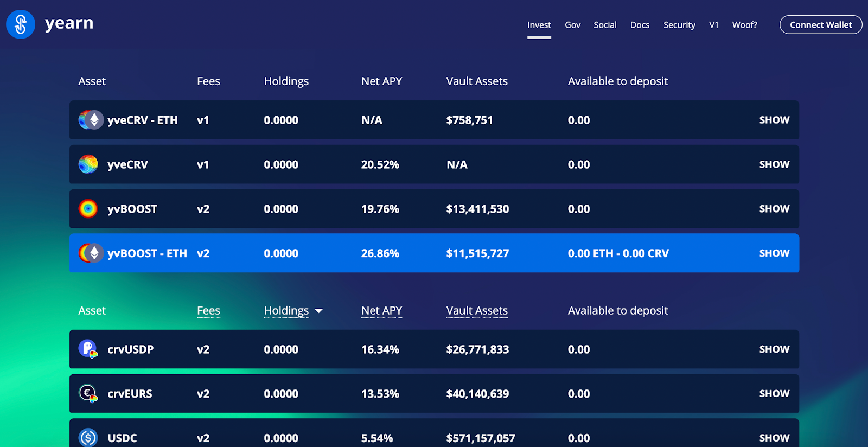The height and width of the screenshot is (447, 868).
Task: Click the 16.34% Net APY value
Action: [x=380, y=349]
